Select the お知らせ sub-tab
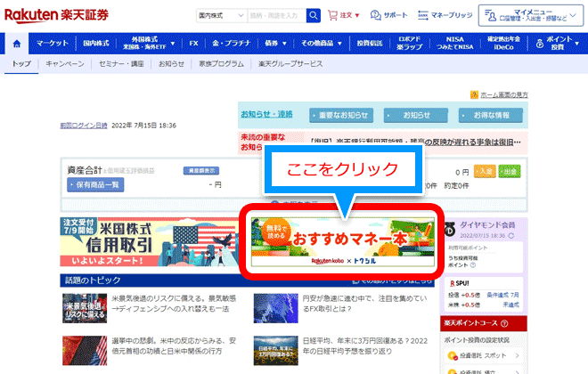The width and height of the screenshot is (588, 374). pos(171,64)
